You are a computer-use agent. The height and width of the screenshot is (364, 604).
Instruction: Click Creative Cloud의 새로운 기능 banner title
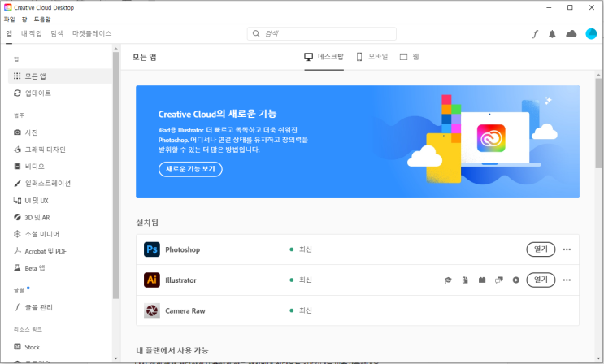(217, 114)
